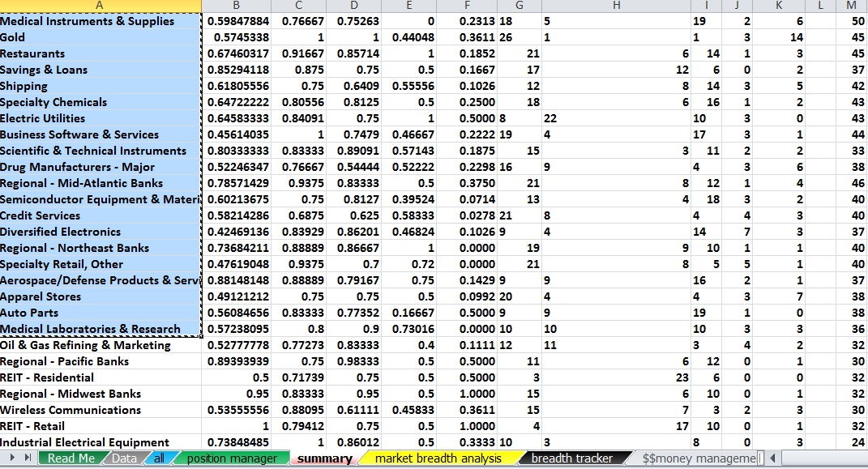Click the 'Specialty Chemicals' cell
The image size is (868, 469).
coord(100,102)
